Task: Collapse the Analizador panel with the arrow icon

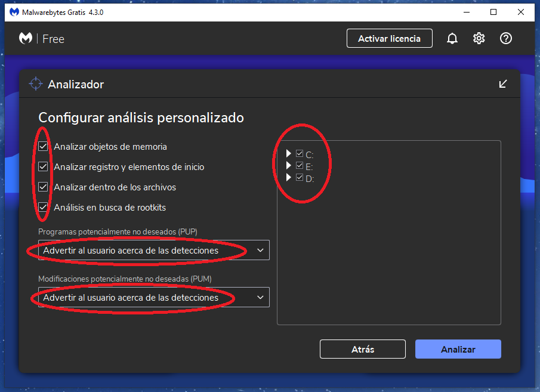Action: 503,84
